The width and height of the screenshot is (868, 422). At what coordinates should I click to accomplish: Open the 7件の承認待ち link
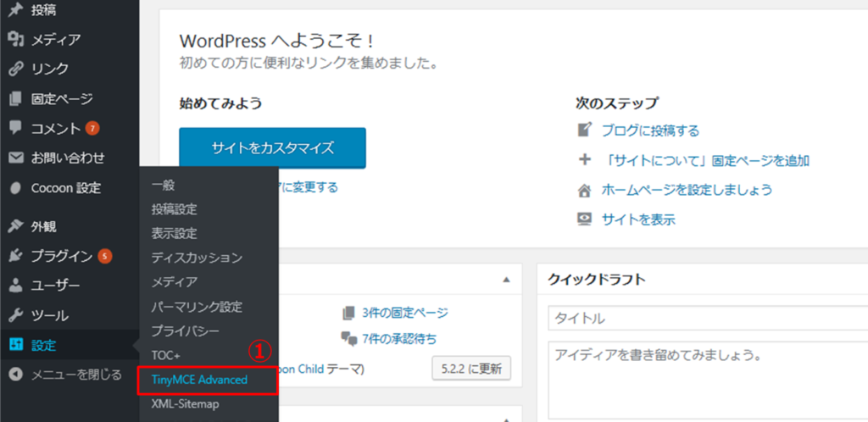(398, 339)
